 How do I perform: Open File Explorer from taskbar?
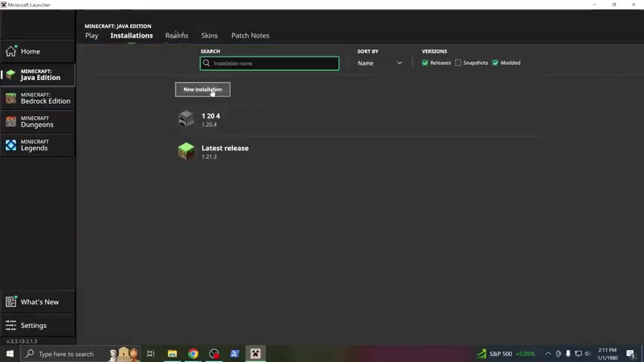coord(172,354)
